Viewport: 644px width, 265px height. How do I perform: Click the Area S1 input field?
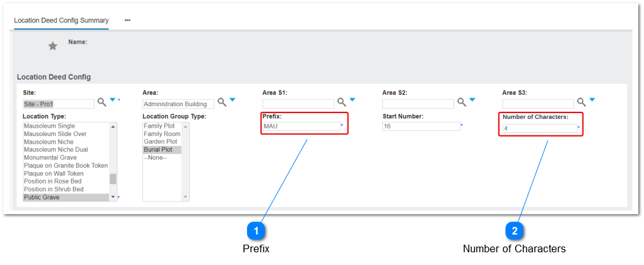tap(298, 104)
